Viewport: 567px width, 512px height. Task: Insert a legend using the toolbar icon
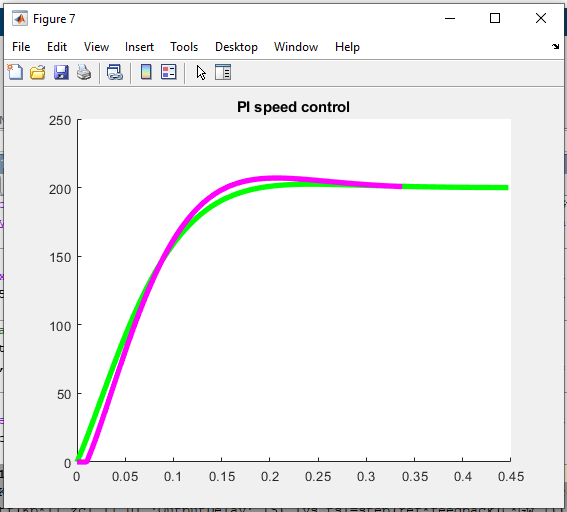click(169, 72)
